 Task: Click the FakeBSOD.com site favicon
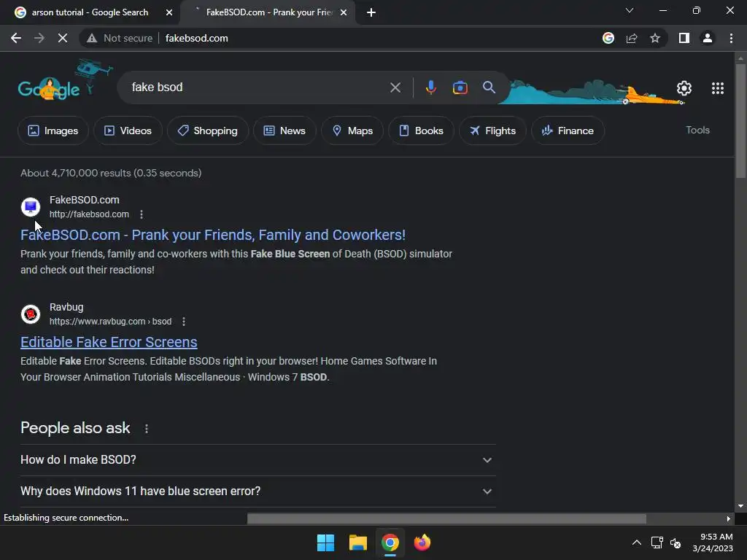(31, 206)
